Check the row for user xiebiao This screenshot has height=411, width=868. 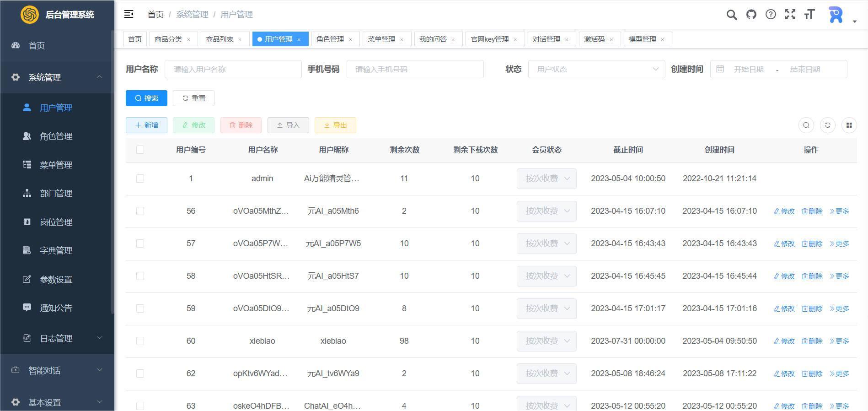point(140,341)
